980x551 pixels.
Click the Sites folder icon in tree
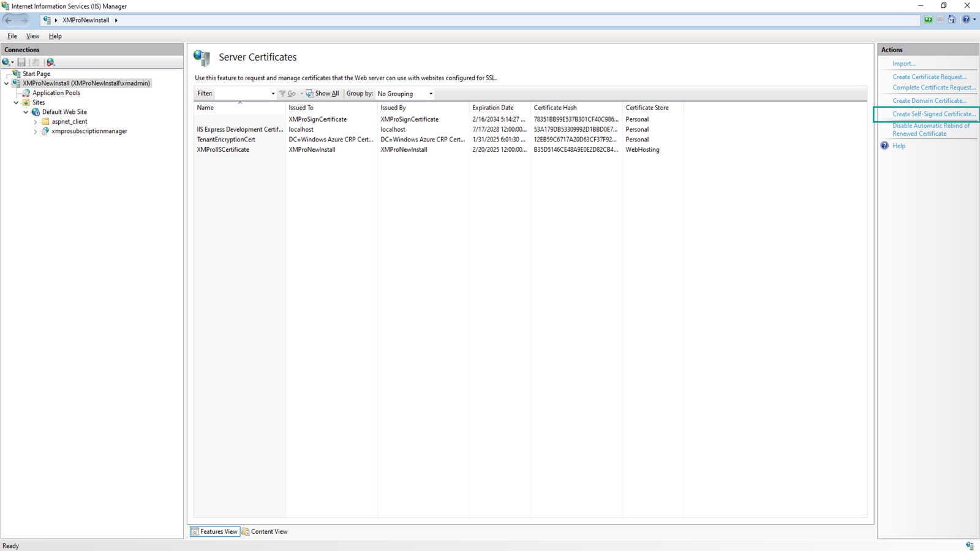[x=26, y=102]
